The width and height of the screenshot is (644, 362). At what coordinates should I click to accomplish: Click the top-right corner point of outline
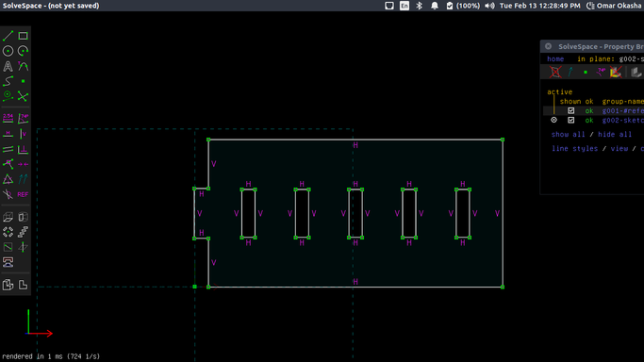tap(503, 140)
